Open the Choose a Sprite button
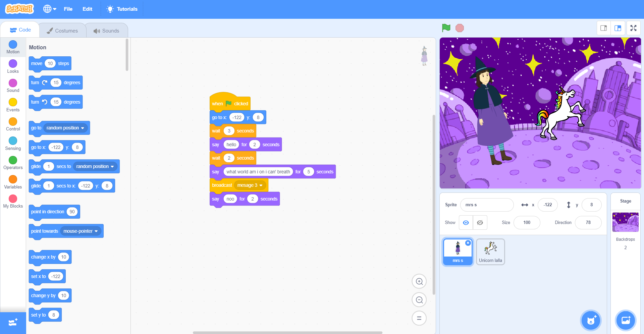644x334 pixels. [x=591, y=320]
